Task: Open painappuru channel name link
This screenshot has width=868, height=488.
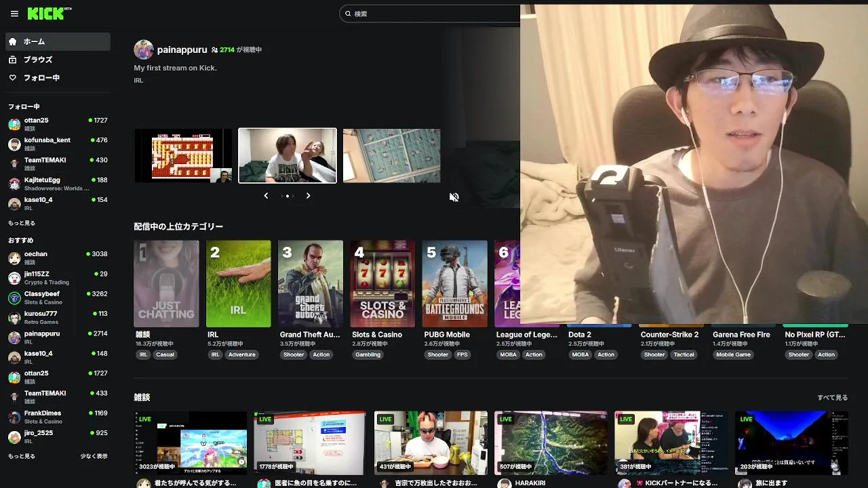Action: click(182, 49)
